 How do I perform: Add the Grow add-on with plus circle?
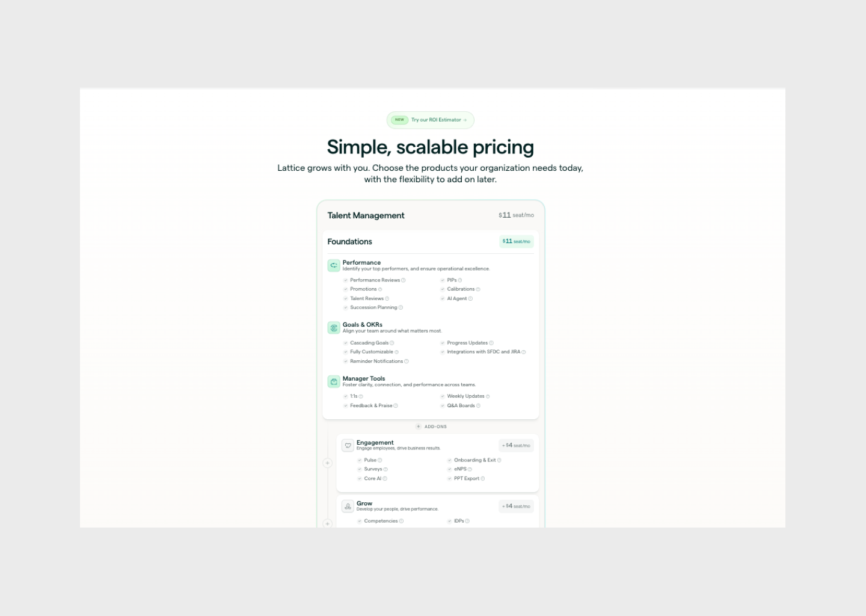pyautogui.click(x=328, y=524)
